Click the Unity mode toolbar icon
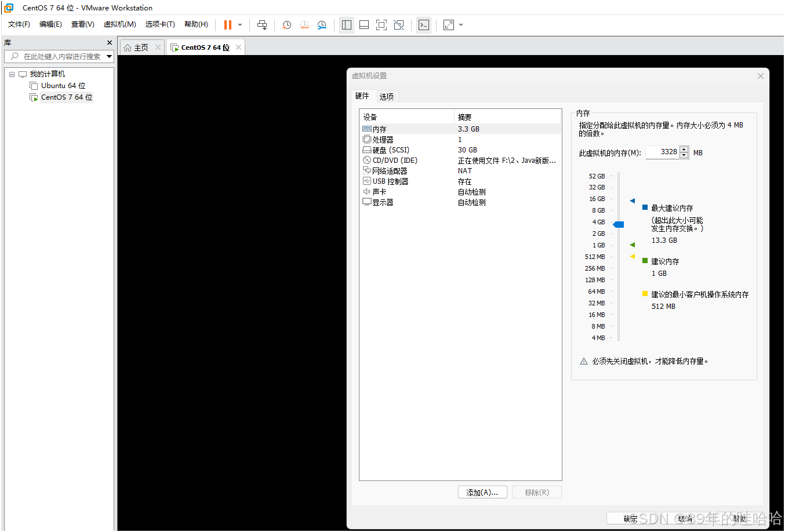 tap(399, 25)
